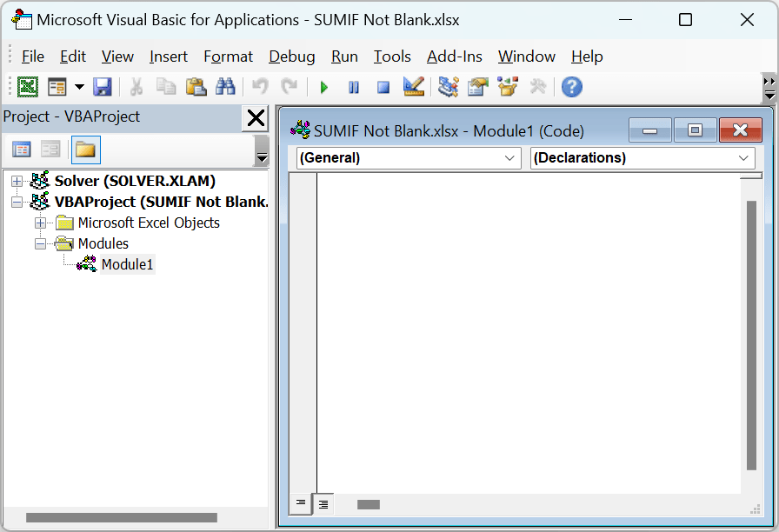This screenshot has width=779, height=532.
Task: Open the Properties Window from the toolbar
Action: 477,87
